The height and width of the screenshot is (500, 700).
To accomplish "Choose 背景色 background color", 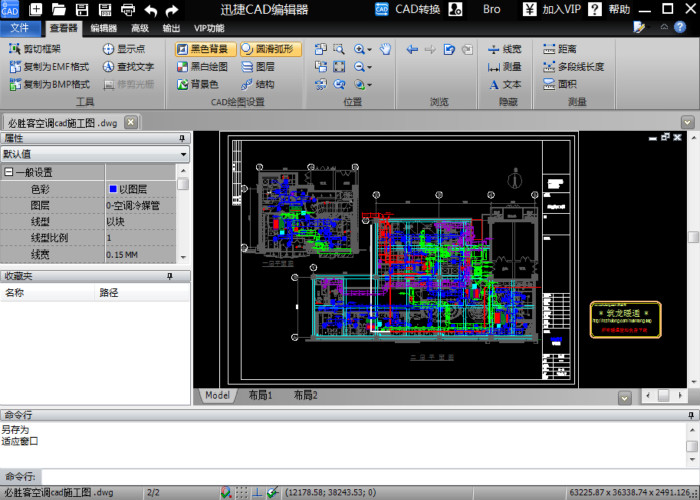I will [x=198, y=84].
